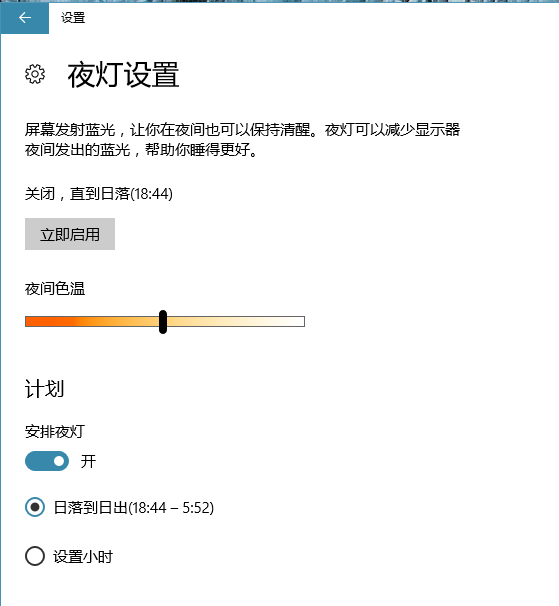Set color temperature to the deep orange end

click(x=29, y=322)
